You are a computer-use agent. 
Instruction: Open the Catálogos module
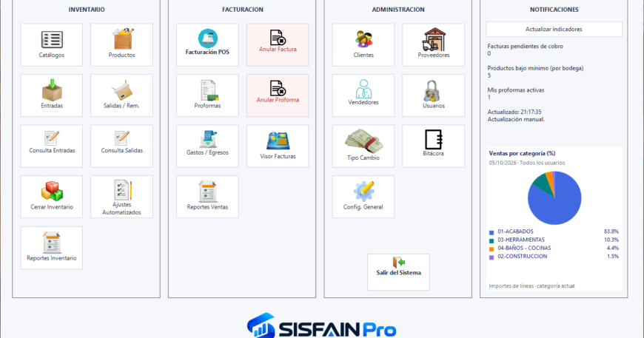pyautogui.click(x=51, y=44)
